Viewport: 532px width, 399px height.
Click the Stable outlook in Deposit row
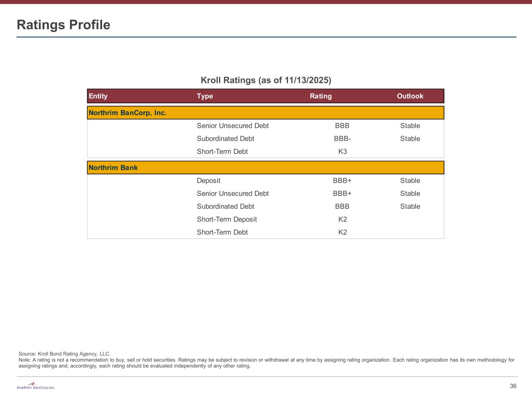click(410, 181)
